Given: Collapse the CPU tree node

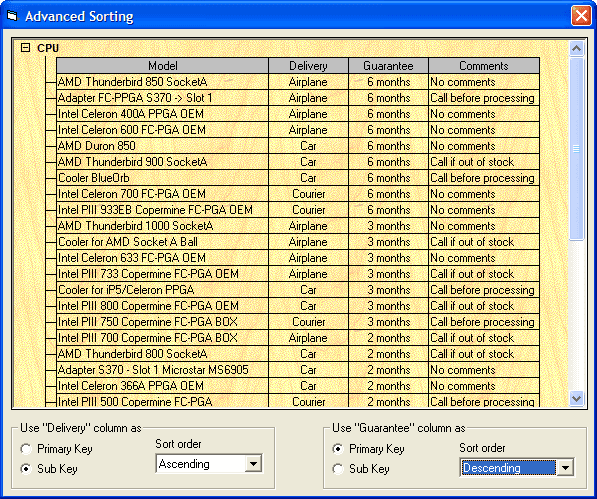Looking at the screenshot, I should pyautogui.click(x=26, y=48).
